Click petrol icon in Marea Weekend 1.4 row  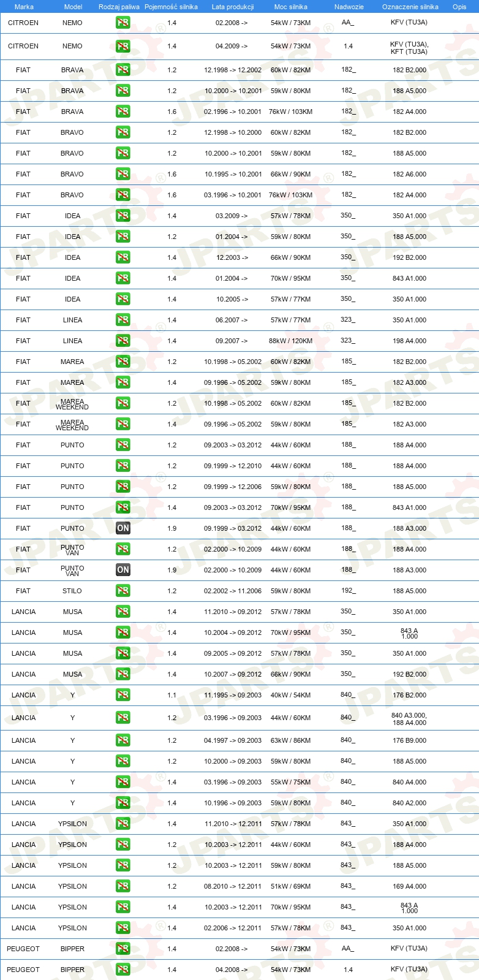pyautogui.click(x=123, y=424)
